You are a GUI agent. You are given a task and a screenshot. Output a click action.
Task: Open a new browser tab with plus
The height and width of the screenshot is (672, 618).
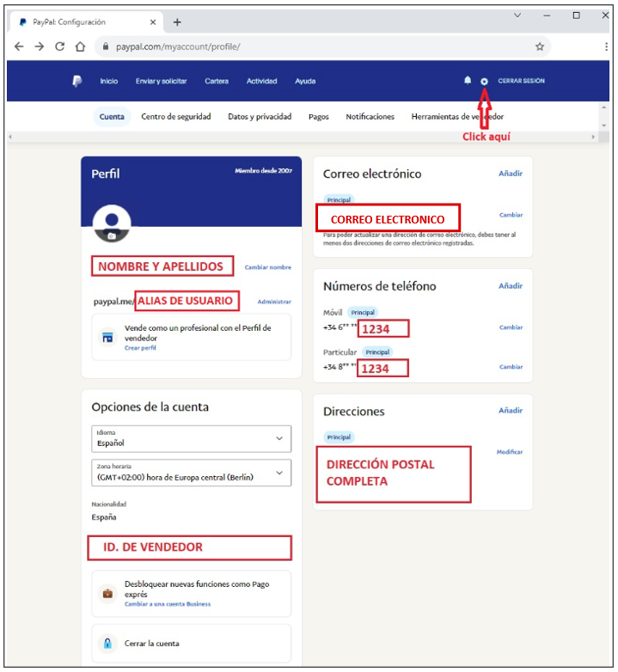point(177,21)
